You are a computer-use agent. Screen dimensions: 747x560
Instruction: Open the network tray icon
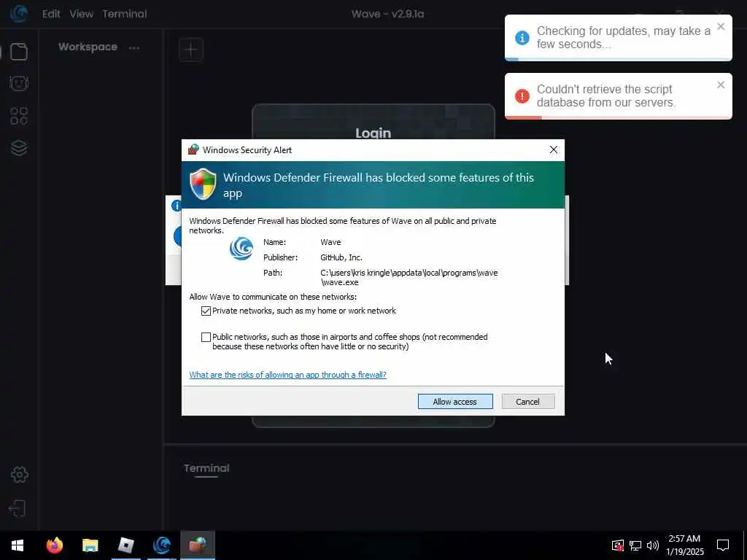(635, 545)
